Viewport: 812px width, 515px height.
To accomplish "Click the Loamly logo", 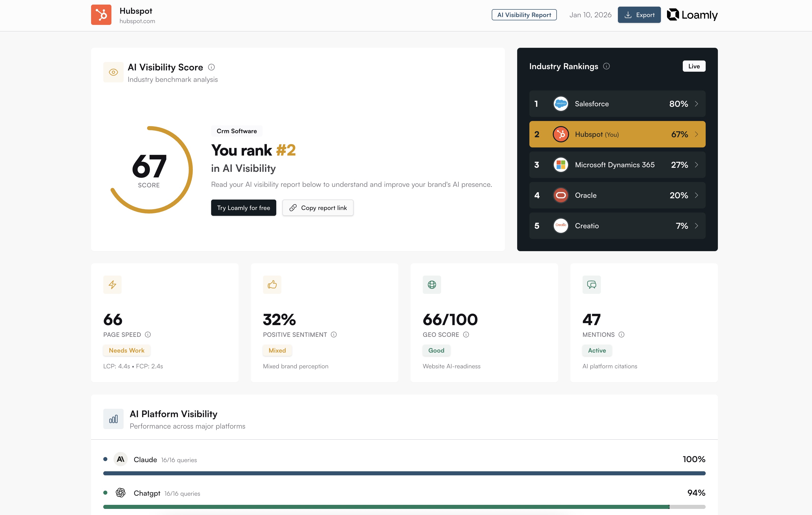I will [692, 15].
